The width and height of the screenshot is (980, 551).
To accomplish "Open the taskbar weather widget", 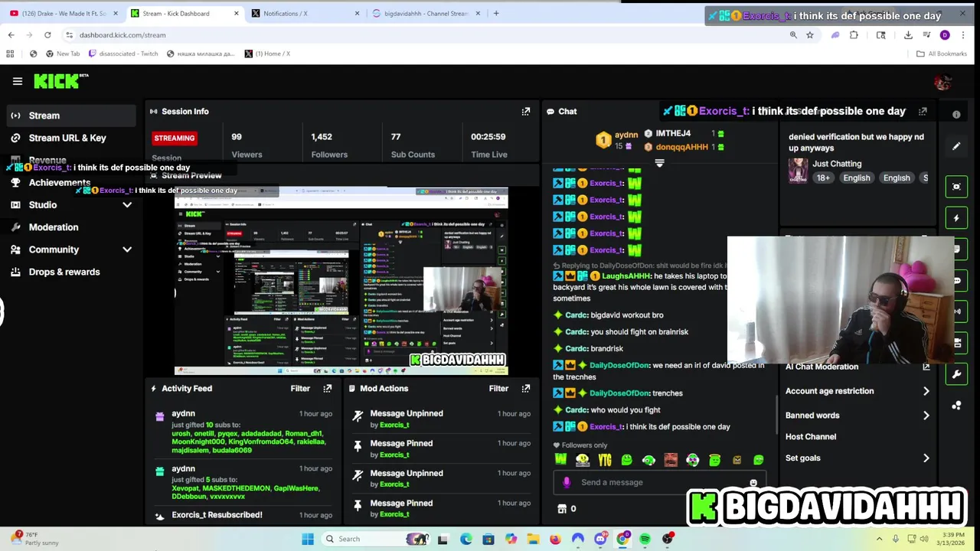I will 34,539.
